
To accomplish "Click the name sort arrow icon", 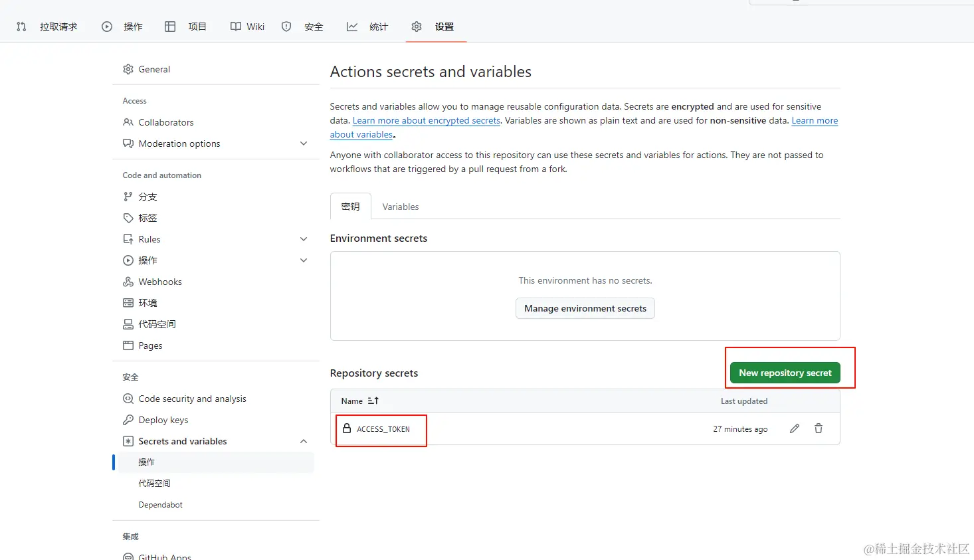I will click(x=373, y=401).
